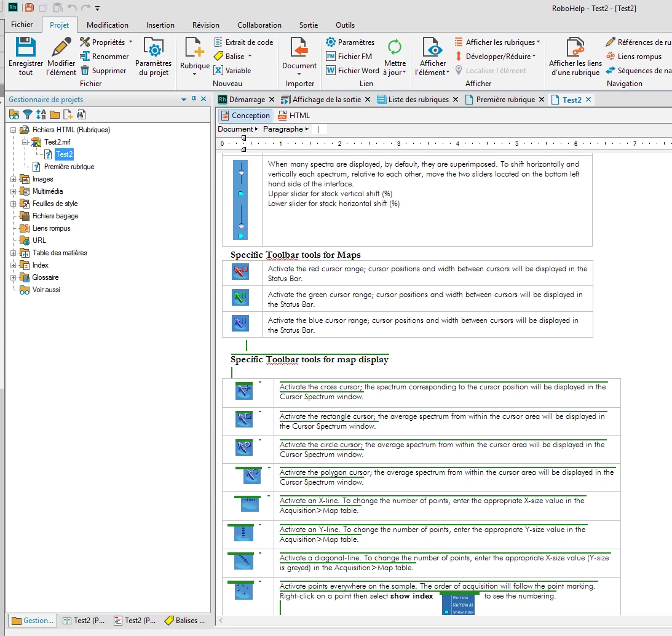The height and width of the screenshot is (636, 672).
Task: Open the Révision ribbon tab
Action: (x=206, y=25)
